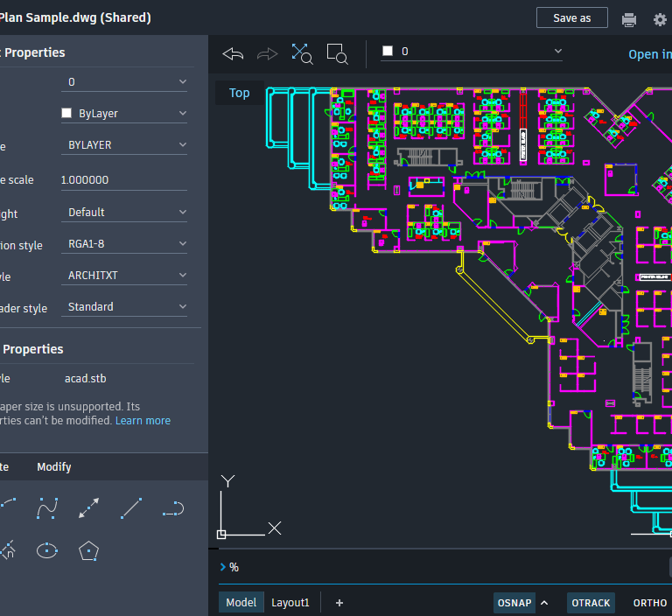672x616 pixels.
Task: Open the Standard multileader style dropdown
Action: [x=124, y=307]
